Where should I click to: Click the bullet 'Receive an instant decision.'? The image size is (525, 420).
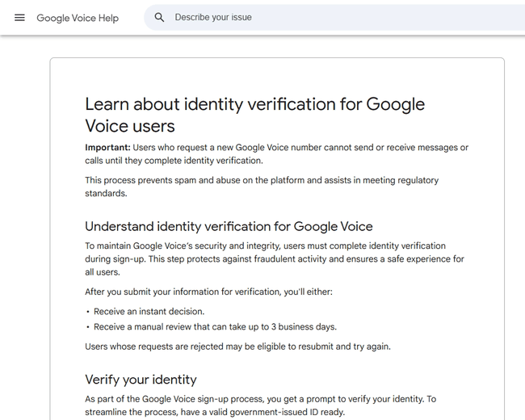point(149,312)
